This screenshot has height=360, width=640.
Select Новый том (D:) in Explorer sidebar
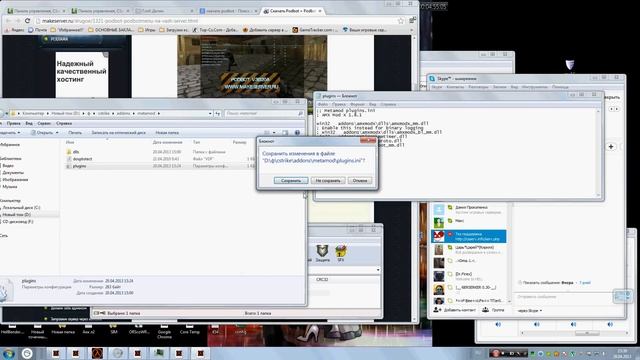pyautogui.click(x=16, y=215)
